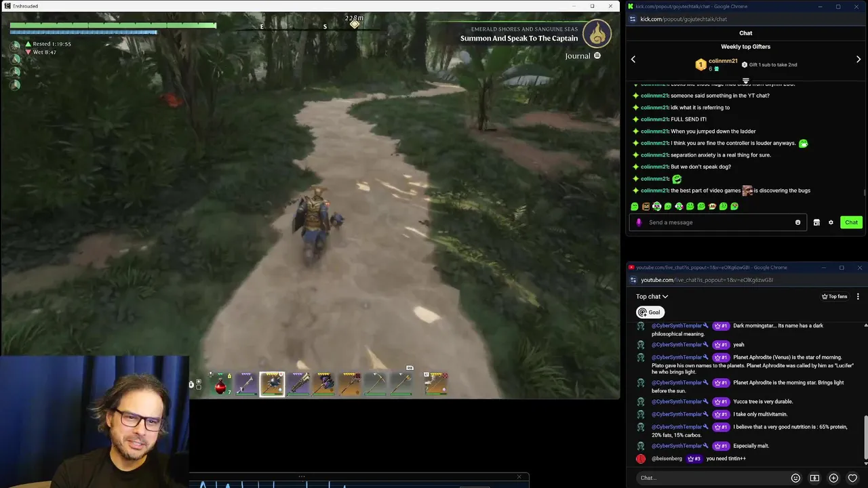Open Kick chat settings gear
868x488 pixels.
(x=831, y=222)
